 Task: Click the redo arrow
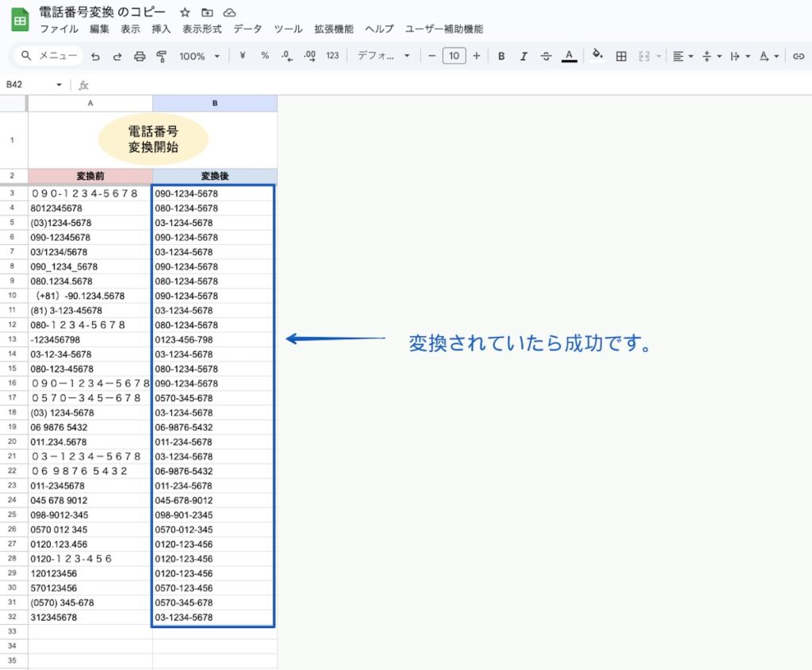117,56
